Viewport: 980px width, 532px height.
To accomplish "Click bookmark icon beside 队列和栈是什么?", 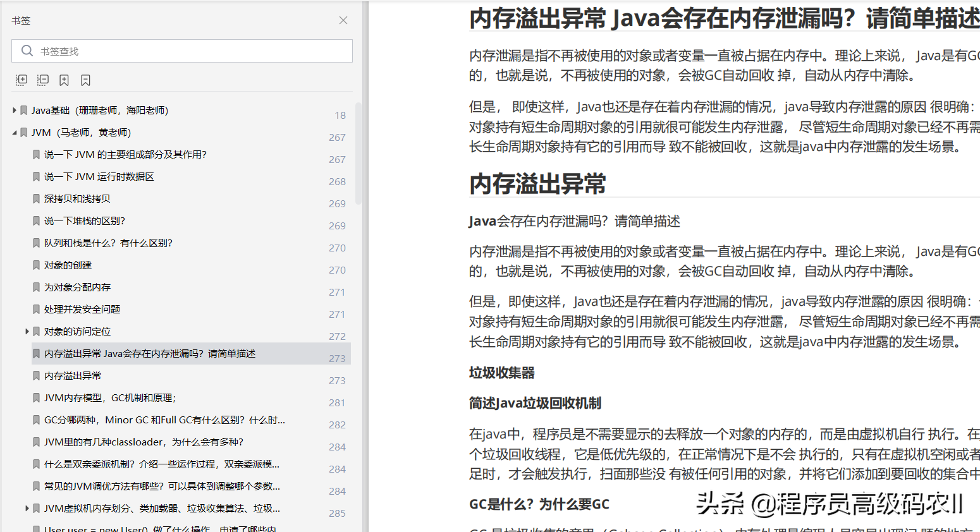I will (x=36, y=243).
